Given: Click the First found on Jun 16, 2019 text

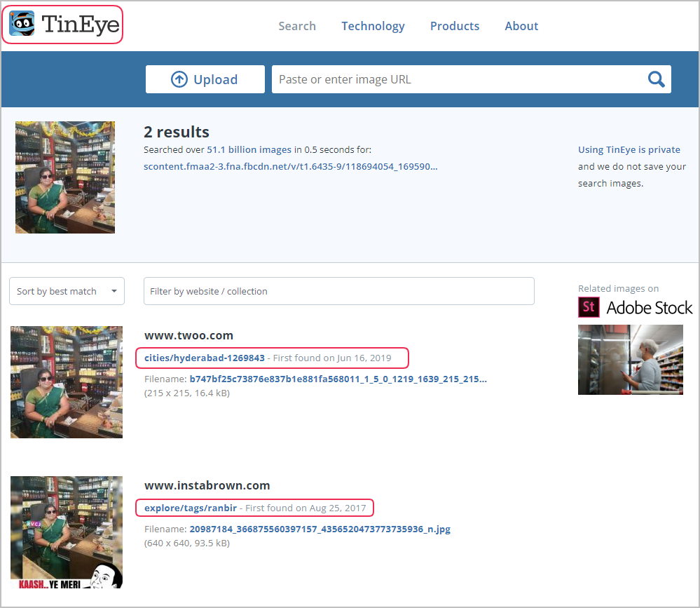Looking at the screenshot, I should pyautogui.click(x=332, y=358).
